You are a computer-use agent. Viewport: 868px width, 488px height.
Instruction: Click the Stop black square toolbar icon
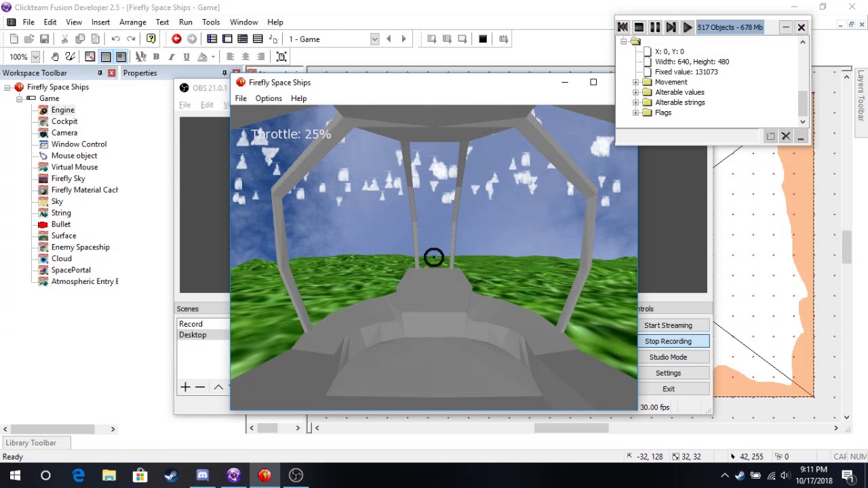(x=483, y=39)
